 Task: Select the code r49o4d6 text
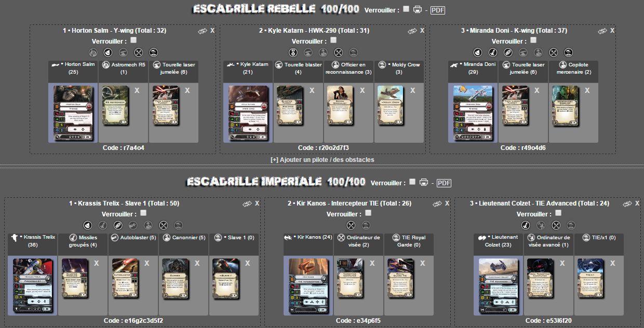tap(523, 148)
